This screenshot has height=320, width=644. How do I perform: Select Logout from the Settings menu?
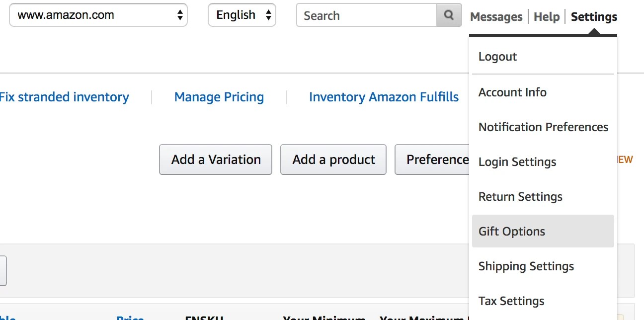497,57
